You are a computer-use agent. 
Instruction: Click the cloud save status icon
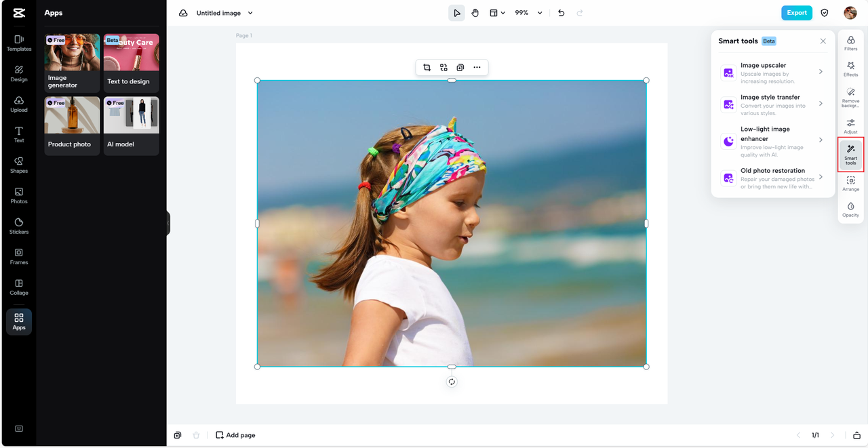coord(183,13)
